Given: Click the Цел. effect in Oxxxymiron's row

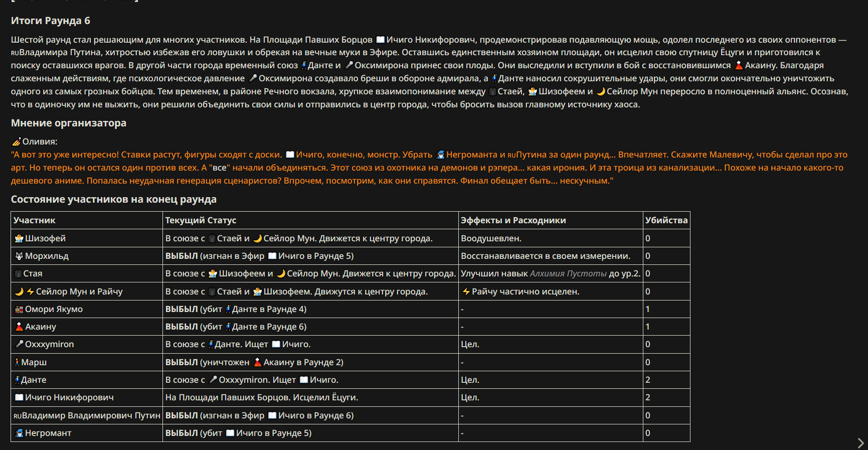Looking at the screenshot, I should pos(470,344).
